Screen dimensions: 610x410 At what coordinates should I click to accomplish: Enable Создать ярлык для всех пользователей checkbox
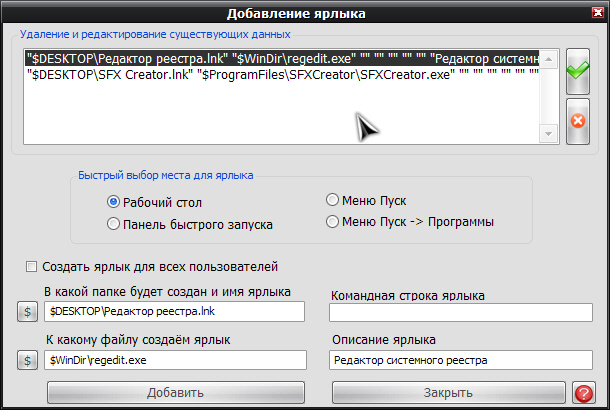coord(32,267)
